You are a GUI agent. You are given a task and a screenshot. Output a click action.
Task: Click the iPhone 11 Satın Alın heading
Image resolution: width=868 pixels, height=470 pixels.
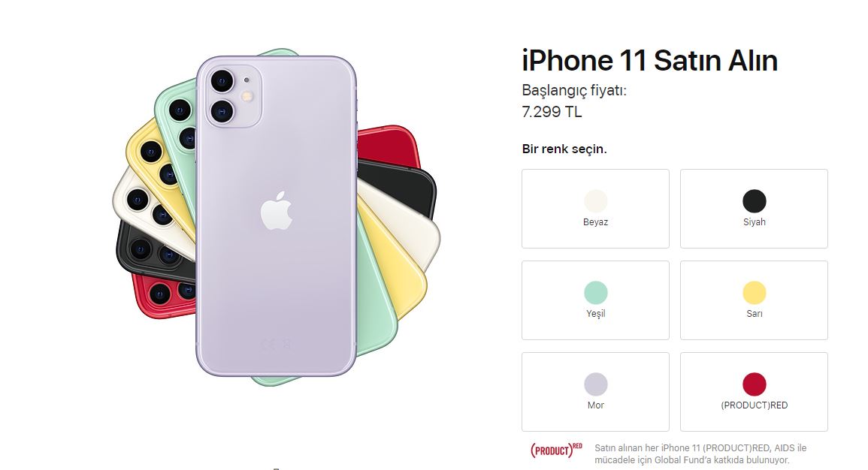click(649, 60)
